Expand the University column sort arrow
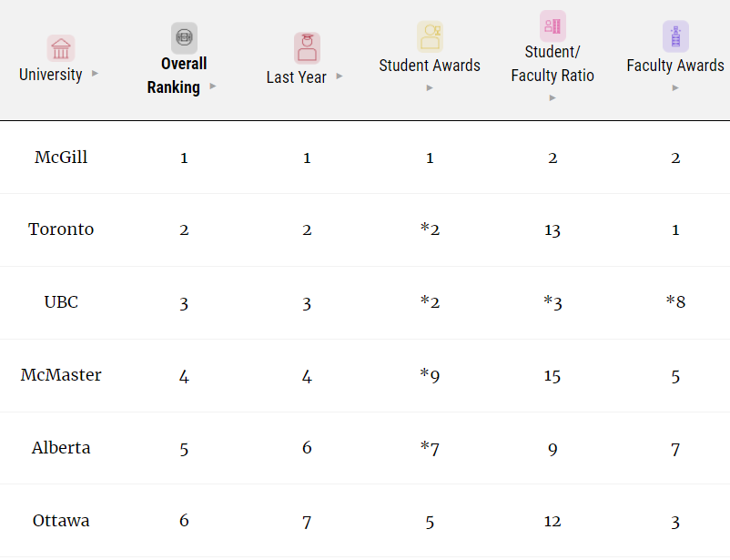 95,73
